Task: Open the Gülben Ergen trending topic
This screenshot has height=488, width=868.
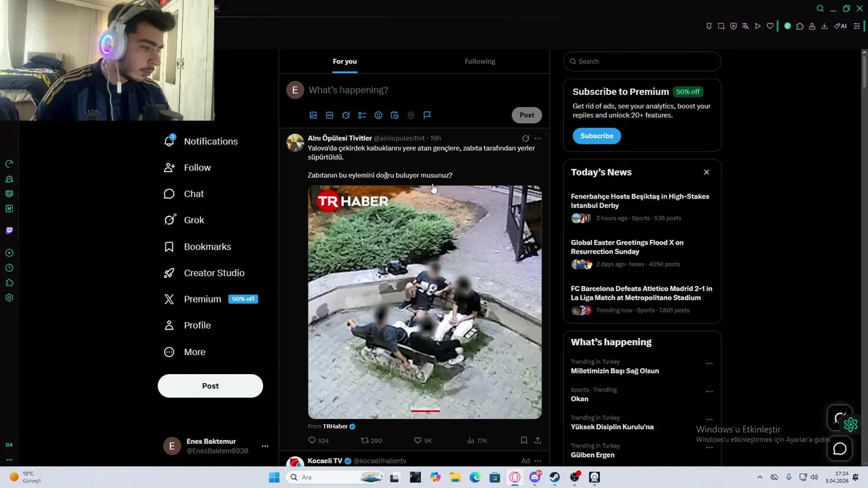Action: coord(593,455)
